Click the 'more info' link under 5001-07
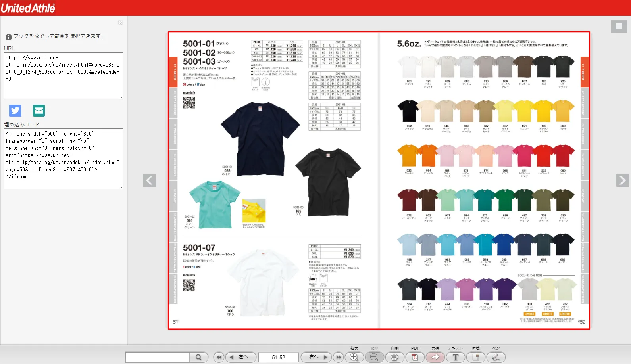 [x=189, y=275]
